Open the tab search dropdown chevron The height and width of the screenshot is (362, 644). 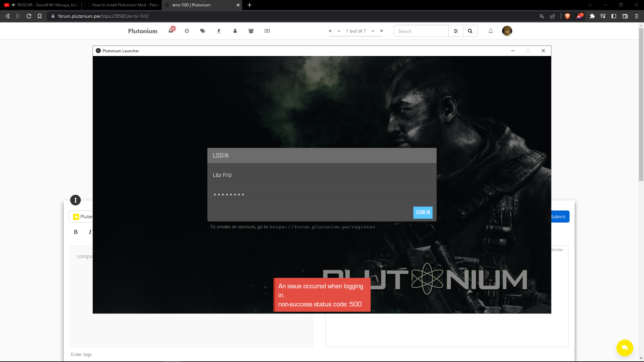(590, 5)
